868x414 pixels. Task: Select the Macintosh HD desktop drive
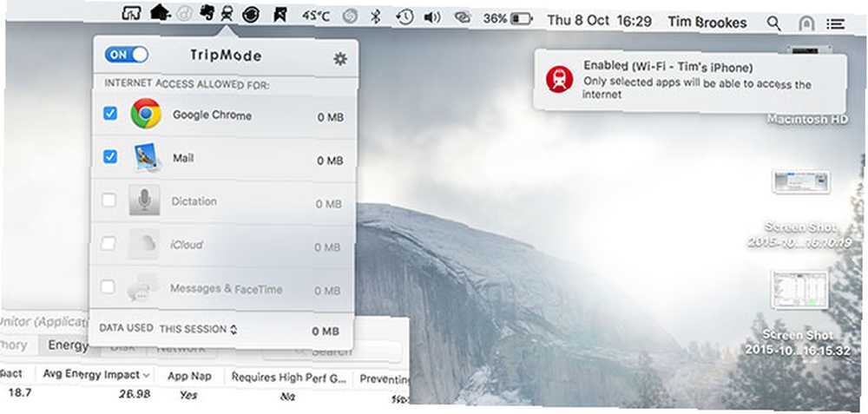pos(807,118)
